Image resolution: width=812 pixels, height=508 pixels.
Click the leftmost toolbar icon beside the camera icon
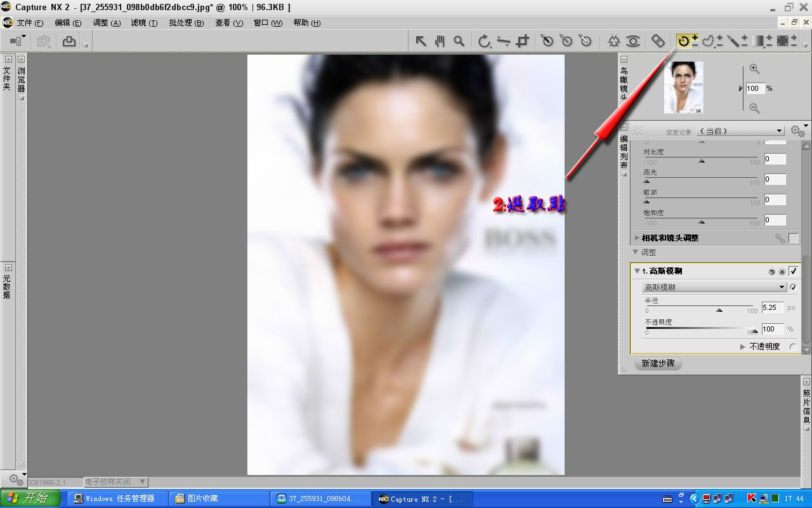17,41
